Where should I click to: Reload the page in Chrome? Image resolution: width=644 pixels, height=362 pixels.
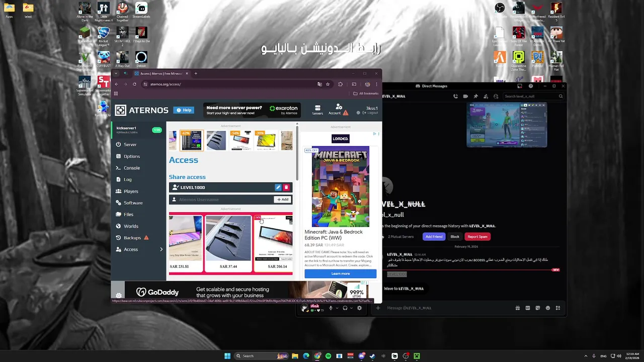click(x=134, y=84)
